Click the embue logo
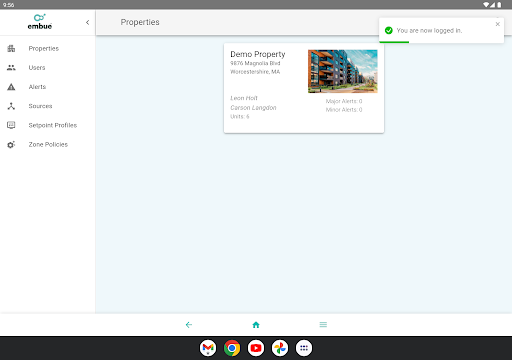 40,22
